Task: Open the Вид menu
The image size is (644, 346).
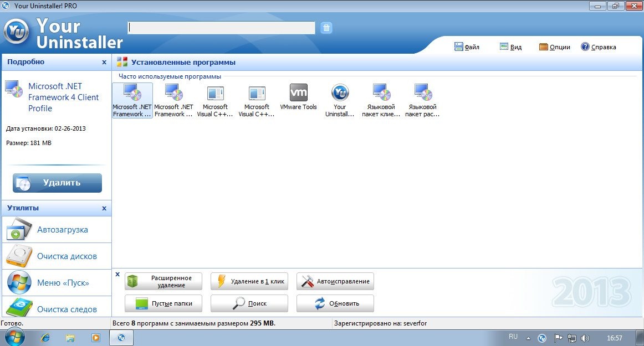Action: pyautogui.click(x=510, y=47)
